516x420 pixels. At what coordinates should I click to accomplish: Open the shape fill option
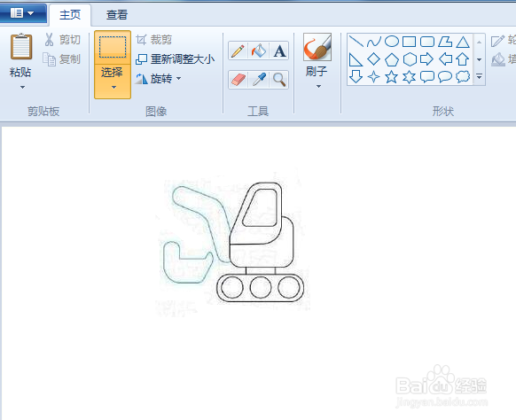tap(504, 59)
